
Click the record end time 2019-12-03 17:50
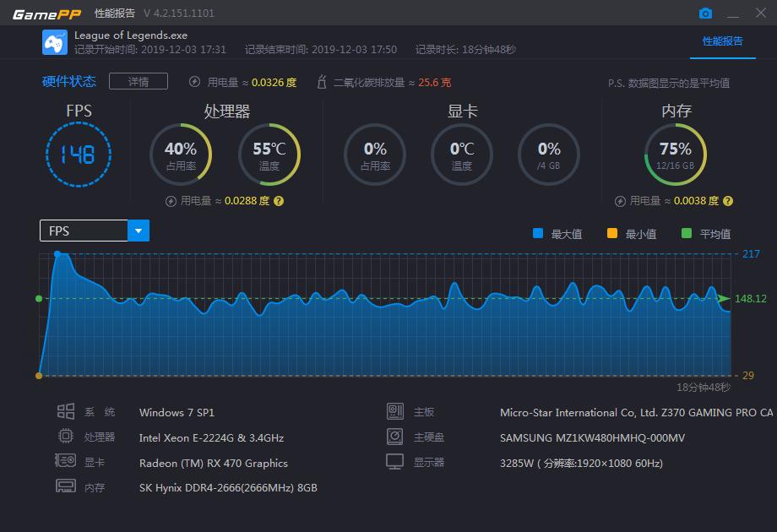(321, 50)
